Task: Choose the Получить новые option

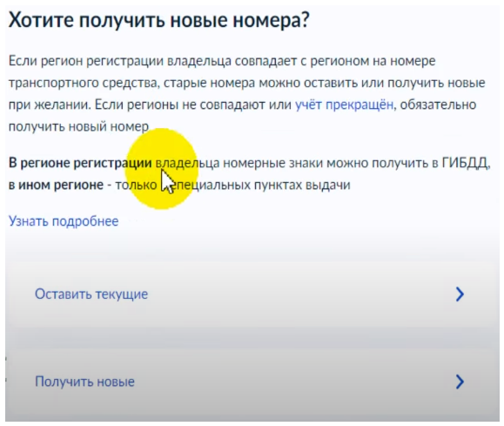Action: tap(252, 382)
